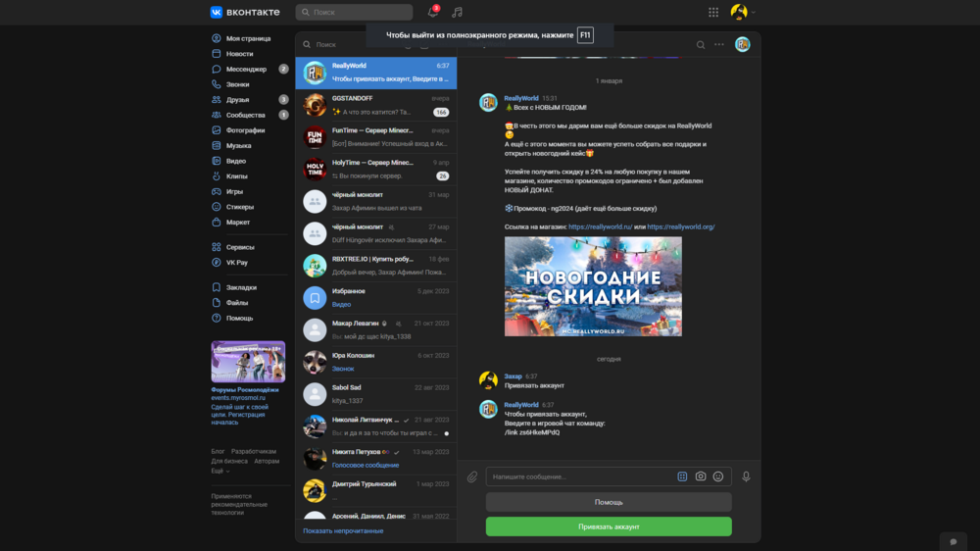
Task: Open the Избранное saved messages chat
Action: click(x=376, y=298)
